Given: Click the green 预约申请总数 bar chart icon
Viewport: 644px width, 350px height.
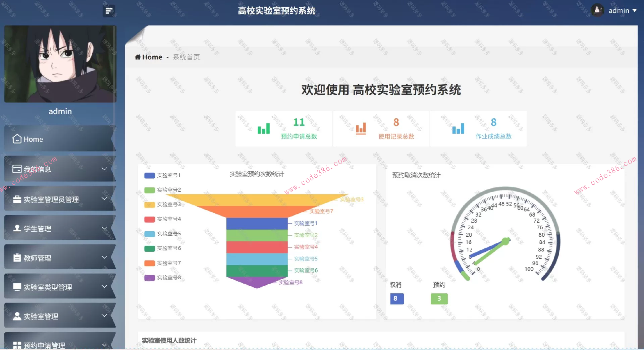Looking at the screenshot, I should click(x=264, y=129).
